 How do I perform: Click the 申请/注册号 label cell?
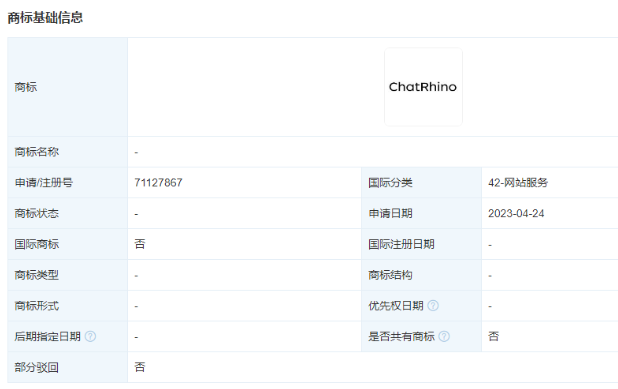tap(67, 183)
